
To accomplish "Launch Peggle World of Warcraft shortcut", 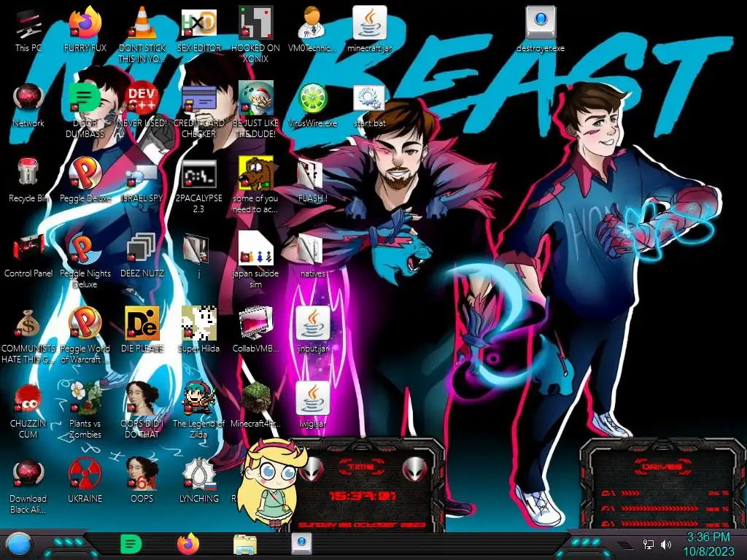I will tap(85, 334).
